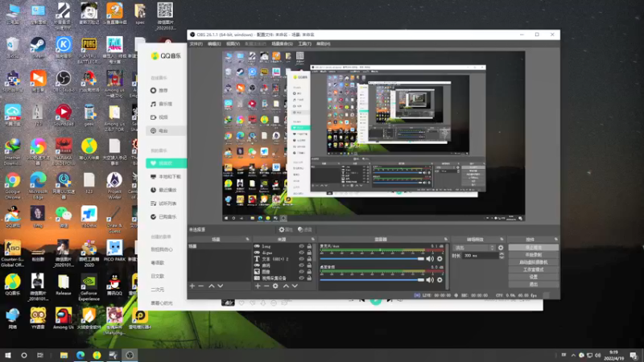This screenshot has height=362, width=644.
Task: Open the Steam desktop shortcut
Action: click(38, 47)
